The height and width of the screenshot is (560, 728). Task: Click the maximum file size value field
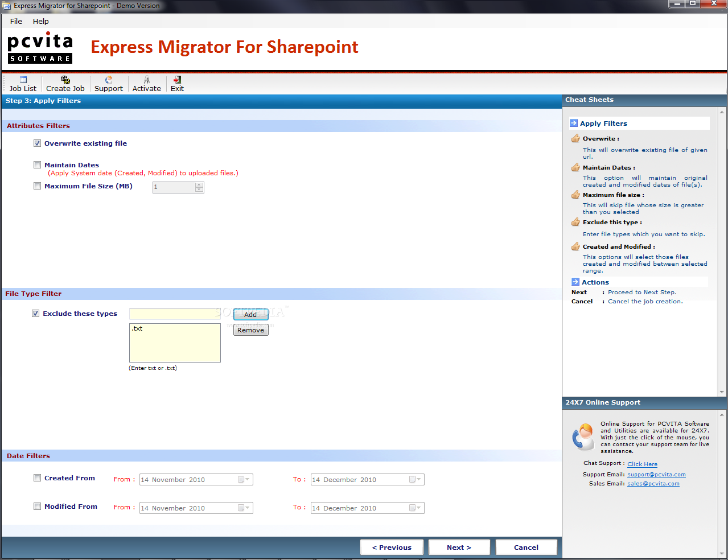click(174, 187)
